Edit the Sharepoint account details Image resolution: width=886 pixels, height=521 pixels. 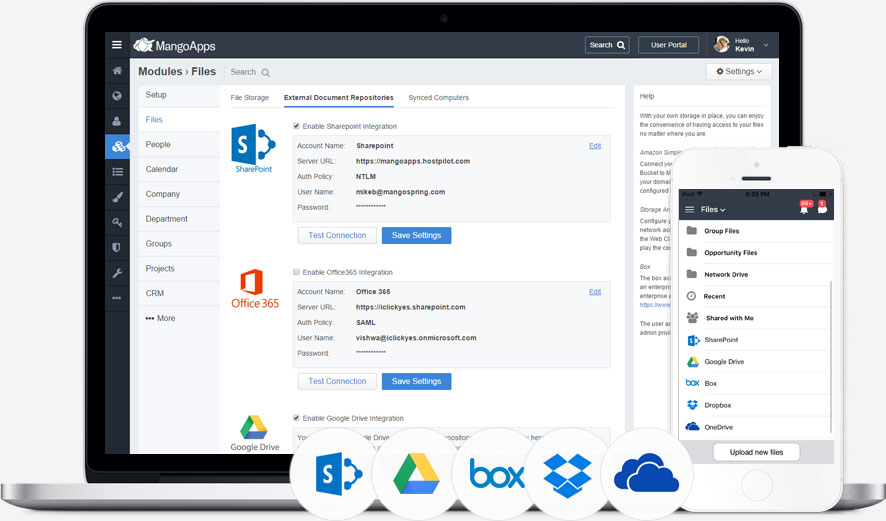(x=595, y=146)
